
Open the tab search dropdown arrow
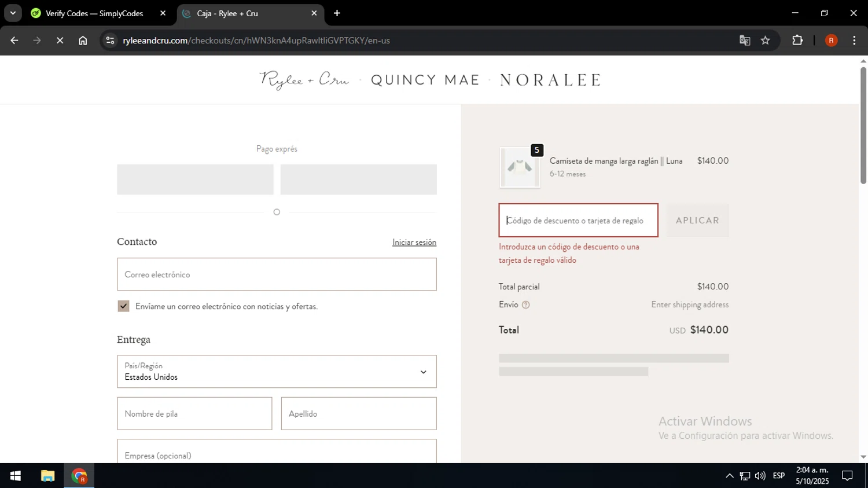tap(13, 13)
